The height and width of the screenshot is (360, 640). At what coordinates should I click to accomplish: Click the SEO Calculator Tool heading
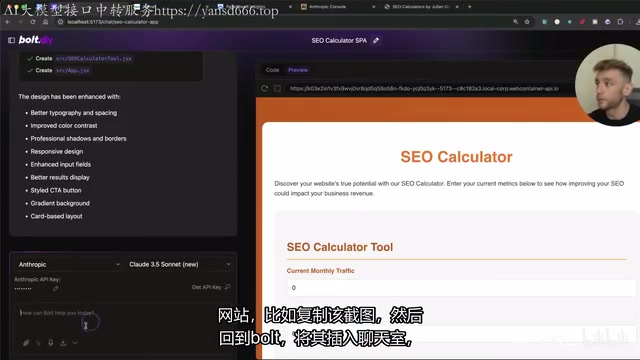pos(340,247)
